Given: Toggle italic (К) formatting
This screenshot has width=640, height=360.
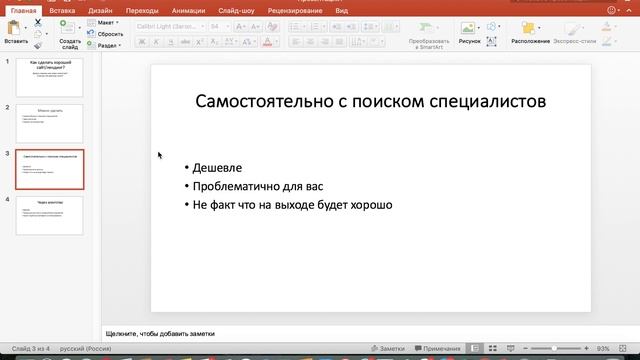Looking at the screenshot, I should pos(156,42).
